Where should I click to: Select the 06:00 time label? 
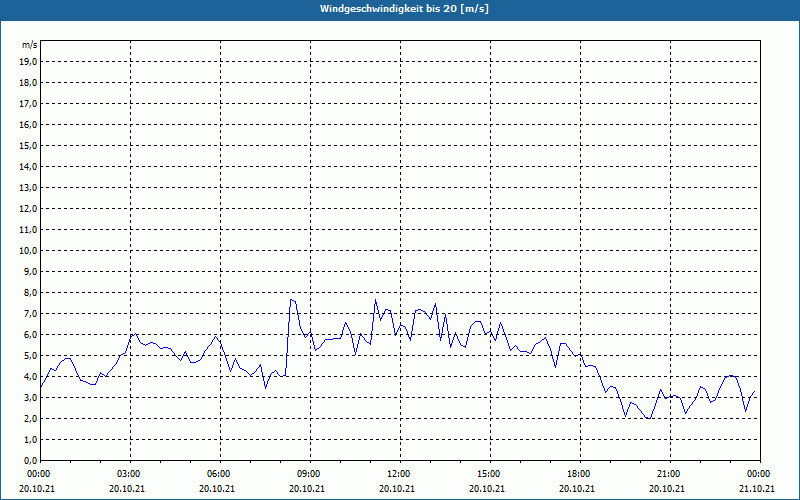click(220, 474)
